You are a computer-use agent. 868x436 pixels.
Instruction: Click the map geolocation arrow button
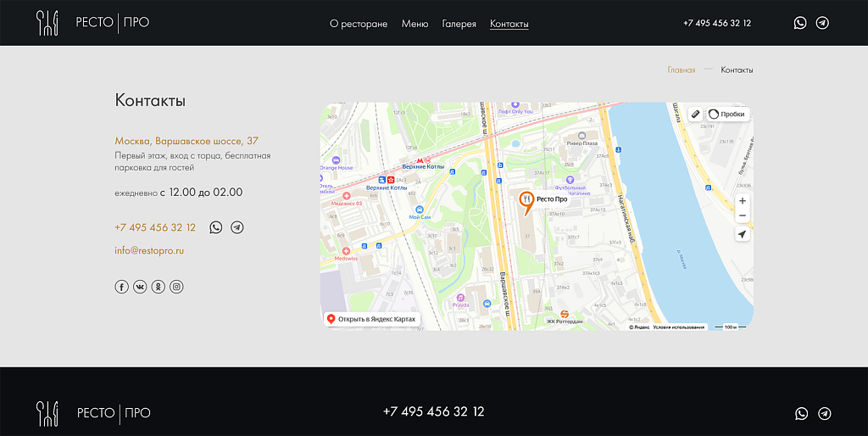(x=743, y=234)
